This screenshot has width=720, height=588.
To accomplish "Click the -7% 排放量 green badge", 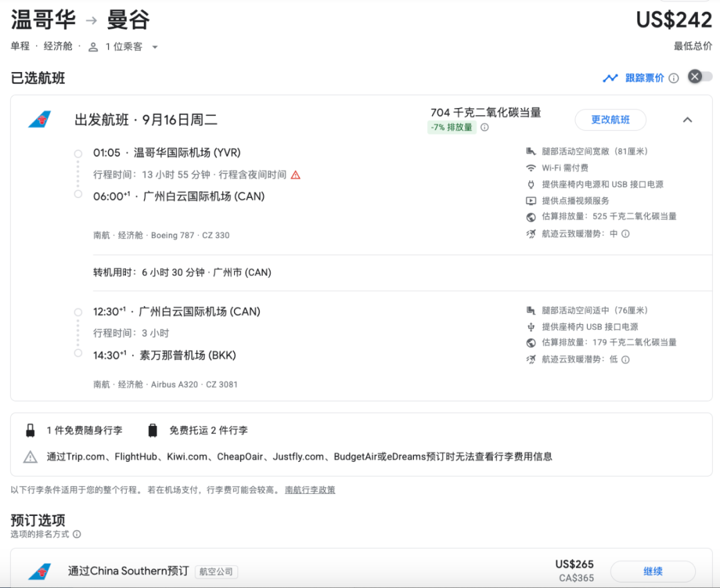I will 451,127.
